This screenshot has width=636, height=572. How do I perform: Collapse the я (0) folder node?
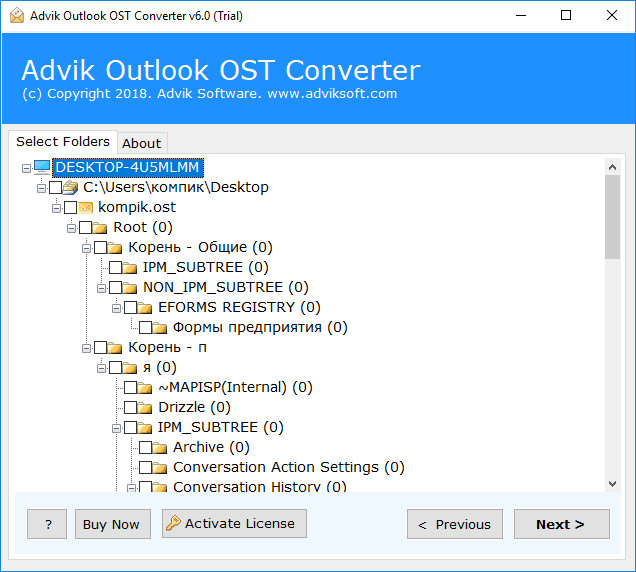pyautogui.click(x=101, y=368)
